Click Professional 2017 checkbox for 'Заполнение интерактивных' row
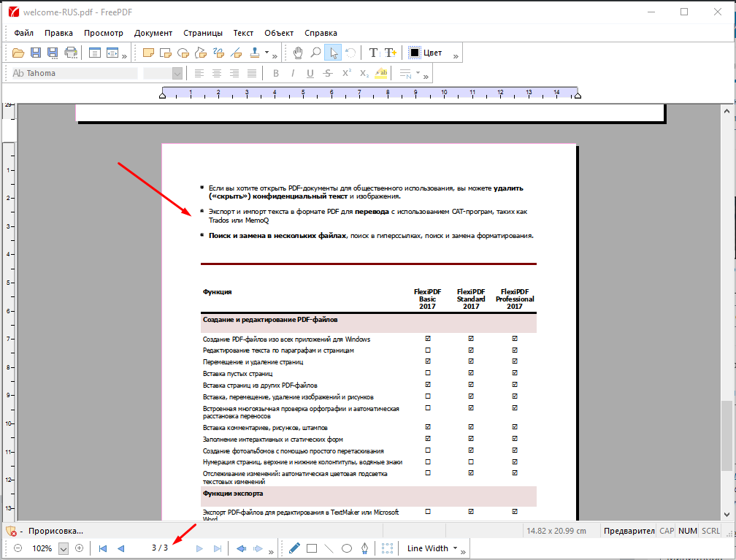Screen dimensions: 736x560 pyautogui.click(x=515, y=438)
